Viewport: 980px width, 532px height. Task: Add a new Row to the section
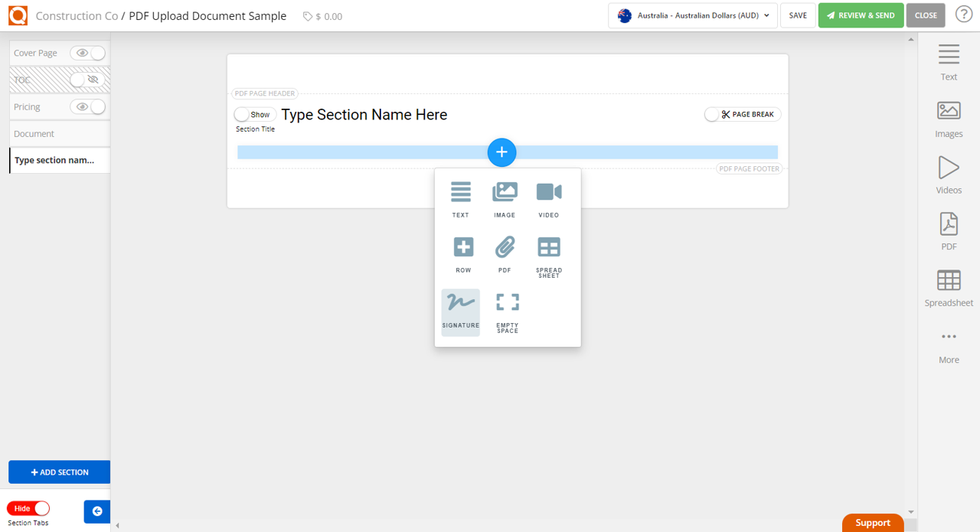[463, 253]
